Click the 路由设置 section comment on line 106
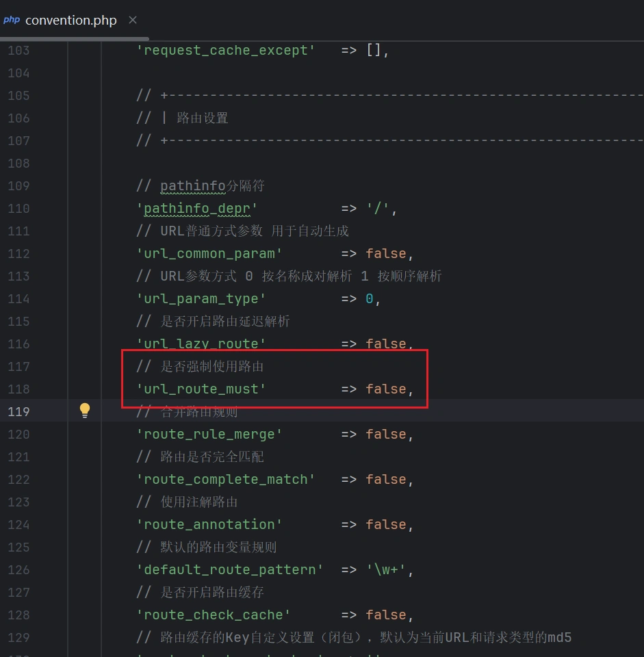Image resolution: width=644 pixels, height=657 pixels. coord(202,118)
